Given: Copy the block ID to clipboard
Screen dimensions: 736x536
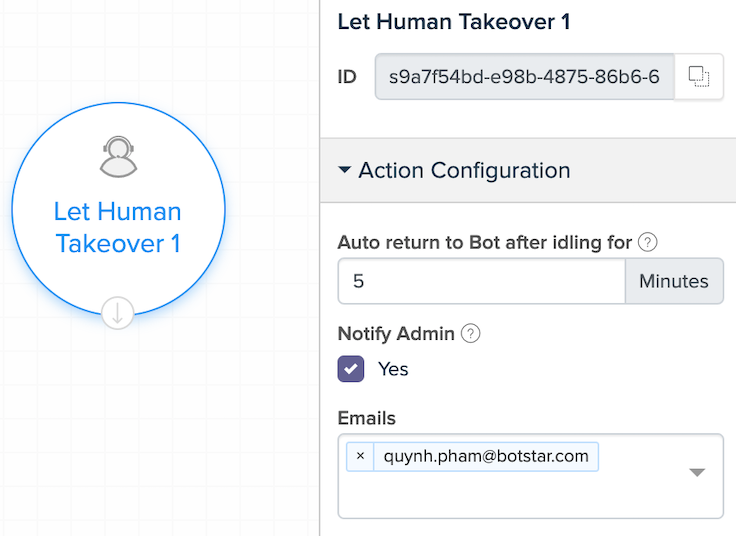Looking at the screenshot, I should (698, 77).
